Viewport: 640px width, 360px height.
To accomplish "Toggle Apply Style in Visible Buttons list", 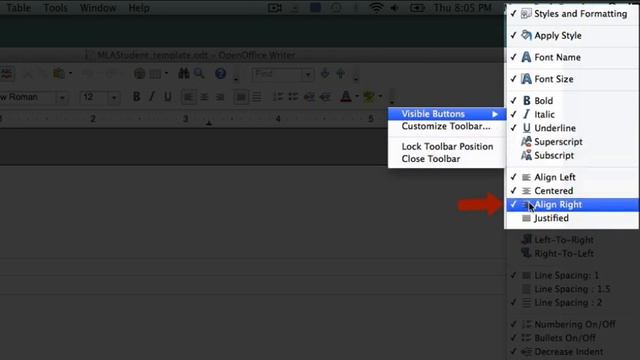I will 572,36.
